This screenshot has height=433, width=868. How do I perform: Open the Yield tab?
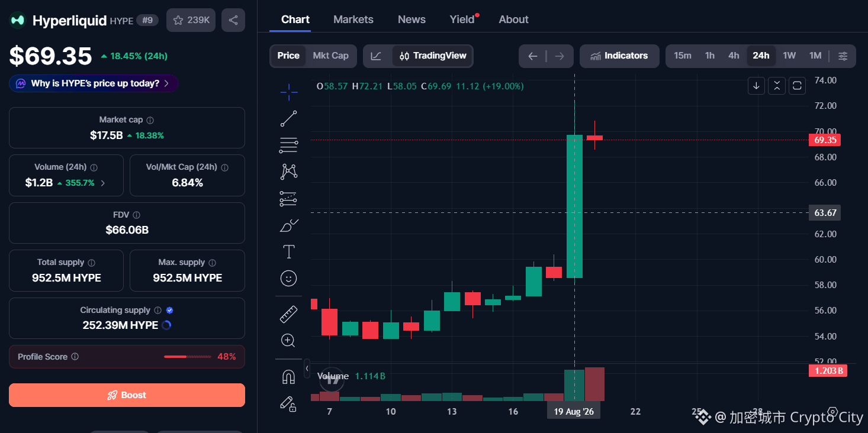pos(462,20)
